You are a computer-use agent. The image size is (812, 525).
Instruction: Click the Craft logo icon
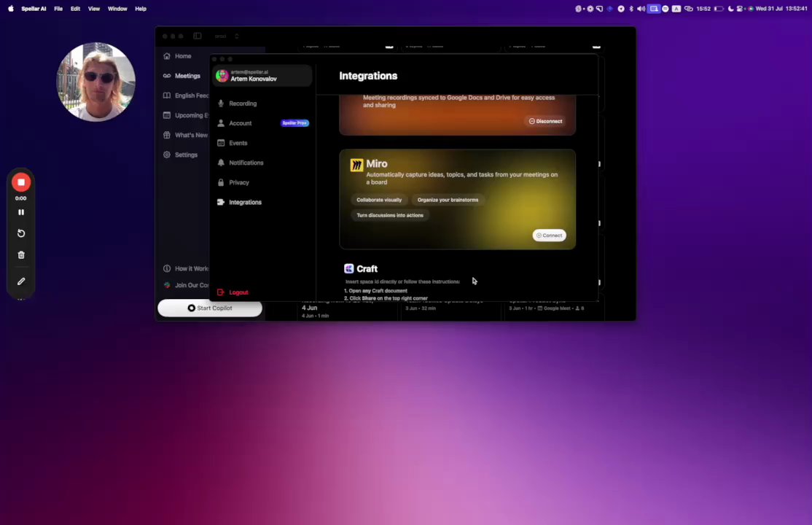[349, 268]
